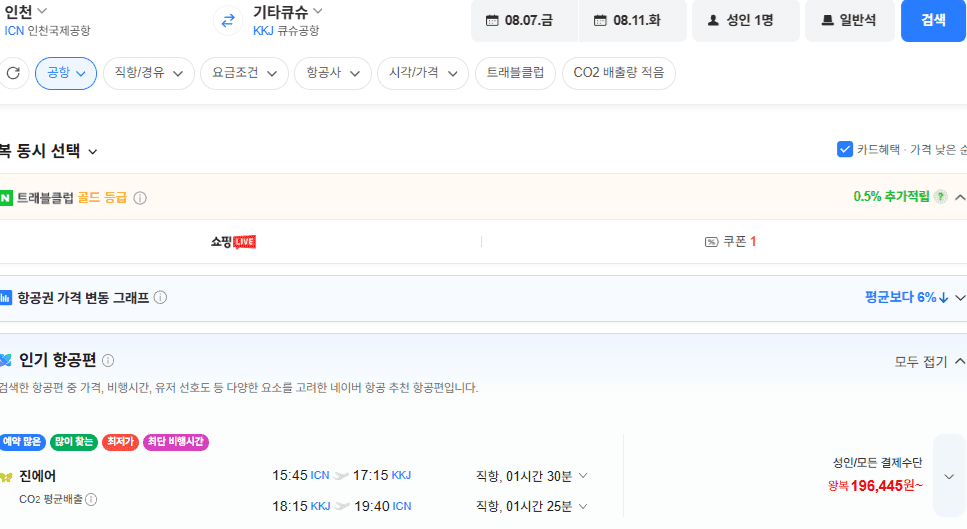Image resolution: width=967 pixels, height=529 pixels.
Task: Click ICN 인천국제공항 airport label
Action: pos(47,31)
